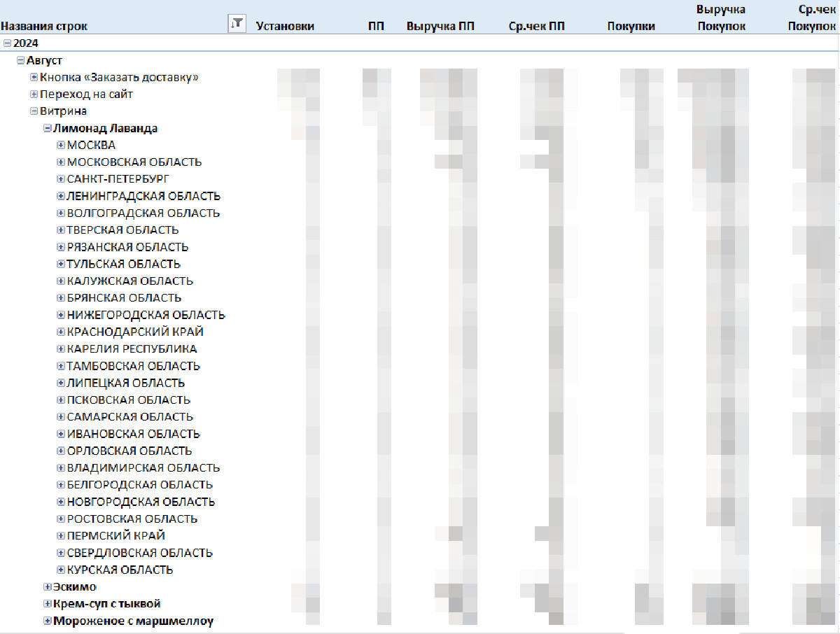Expand the МОСКВА region row
Viewport: 840px width, 634px height.
tap(61, 145)
